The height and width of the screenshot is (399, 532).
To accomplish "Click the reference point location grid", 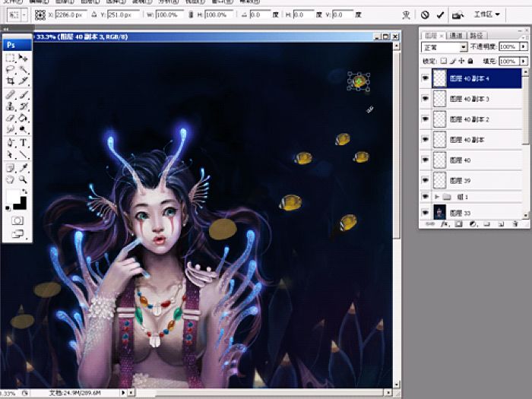I will point(40,15).
